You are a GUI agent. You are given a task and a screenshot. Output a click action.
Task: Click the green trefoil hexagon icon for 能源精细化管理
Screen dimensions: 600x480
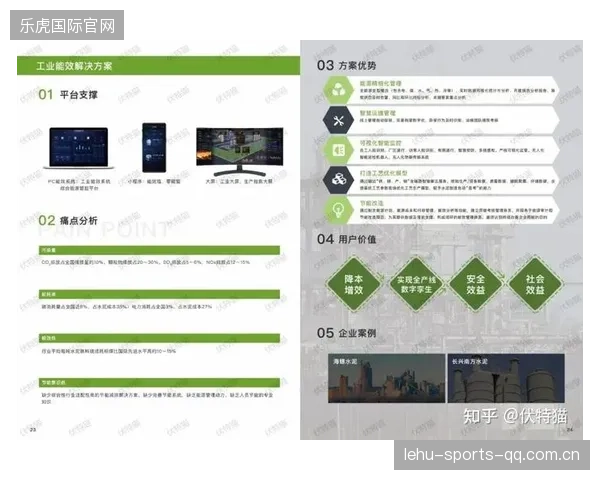338,90
